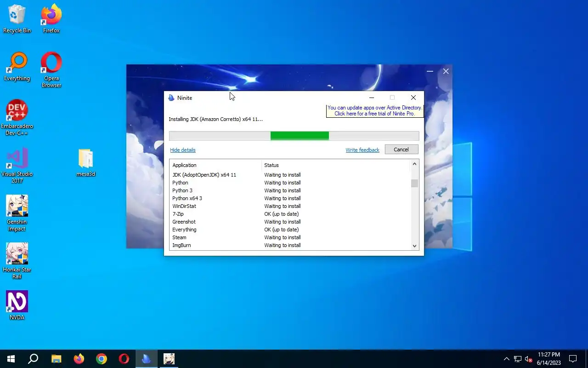
Task: Select the Visual Studio 2017 desktop icon
Action: tap(17, 166)
